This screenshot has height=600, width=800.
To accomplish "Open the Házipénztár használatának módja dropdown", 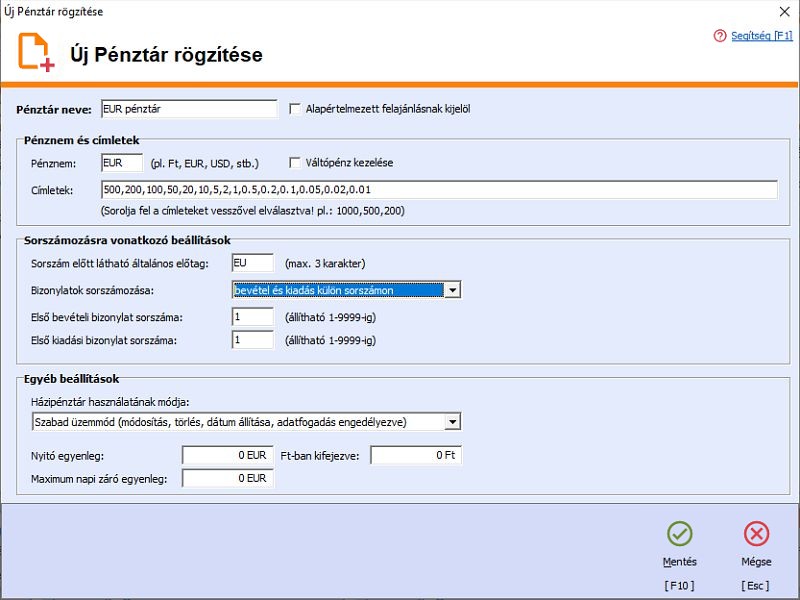I will pyautogui.click(x=451, y=421).
